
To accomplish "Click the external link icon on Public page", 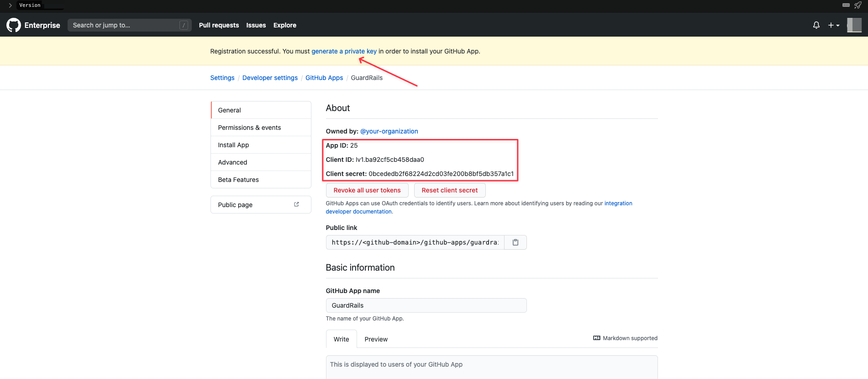I will tap(296, 204).
